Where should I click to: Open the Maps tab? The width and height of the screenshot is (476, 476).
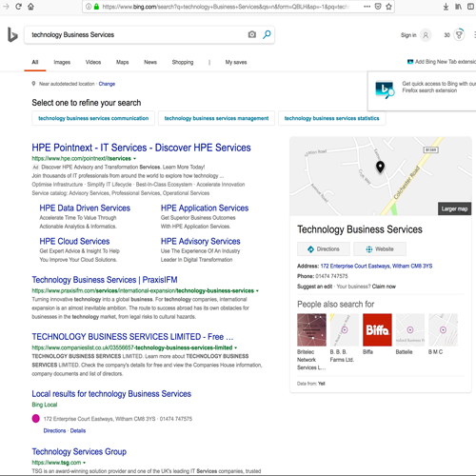pos(123,62)
